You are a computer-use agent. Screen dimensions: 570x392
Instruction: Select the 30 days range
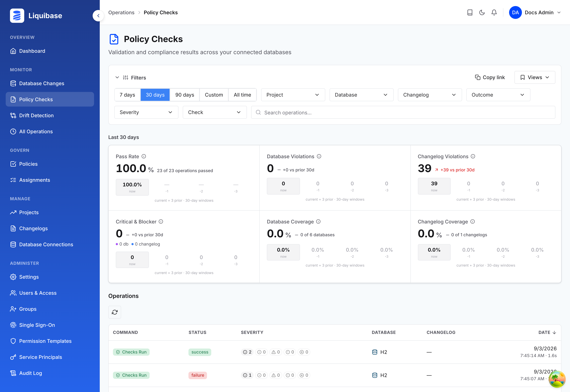point(155,95)
